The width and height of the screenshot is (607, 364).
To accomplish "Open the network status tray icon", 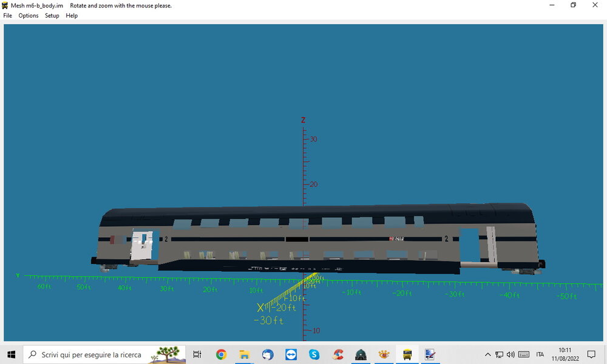I will pos(500,354).
